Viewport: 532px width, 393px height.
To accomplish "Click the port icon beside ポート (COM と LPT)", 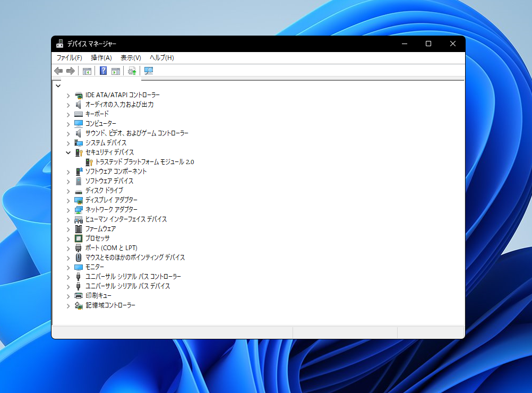I will (x=79, y=248).
